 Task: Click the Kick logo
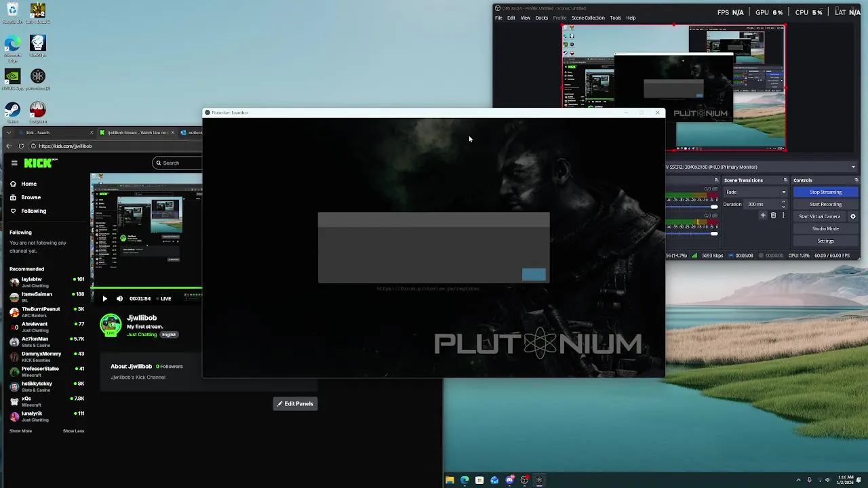point(41,163)
